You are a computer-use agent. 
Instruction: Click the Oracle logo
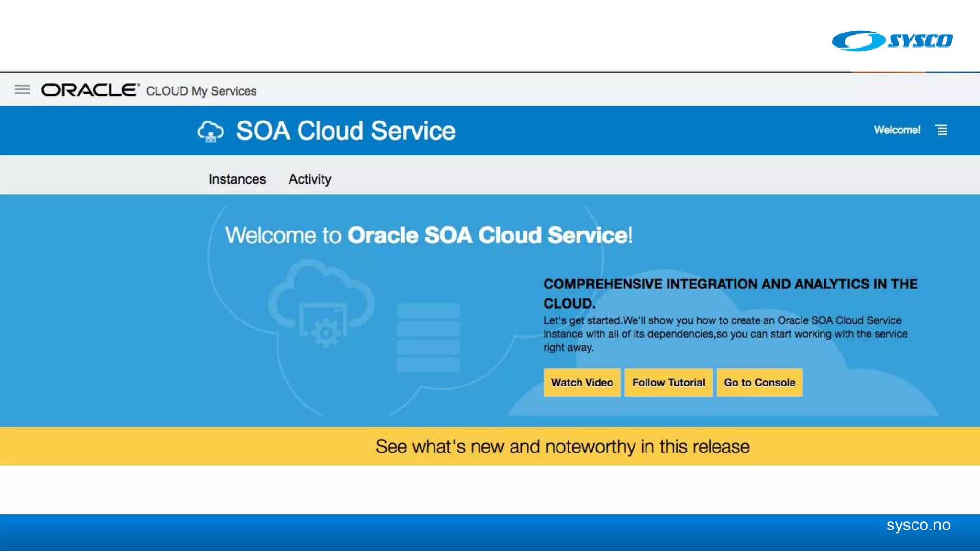click(x=90, y=90)
